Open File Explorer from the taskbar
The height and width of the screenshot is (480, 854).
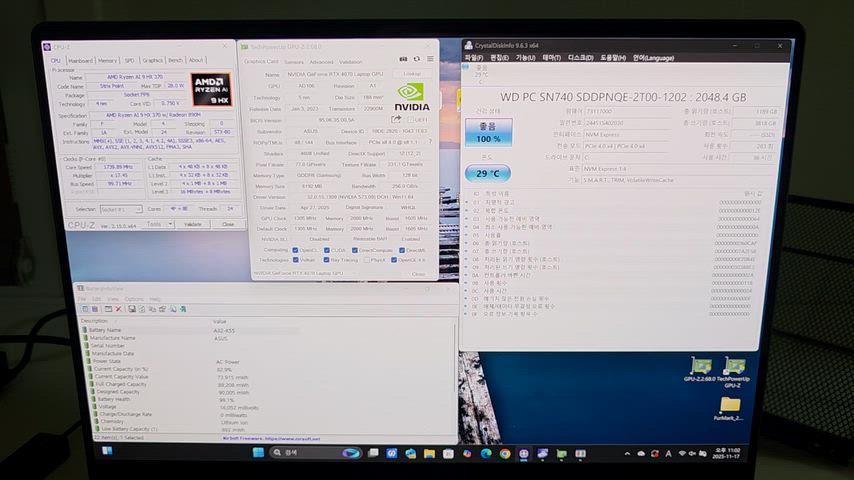click(x=429, y=453)
